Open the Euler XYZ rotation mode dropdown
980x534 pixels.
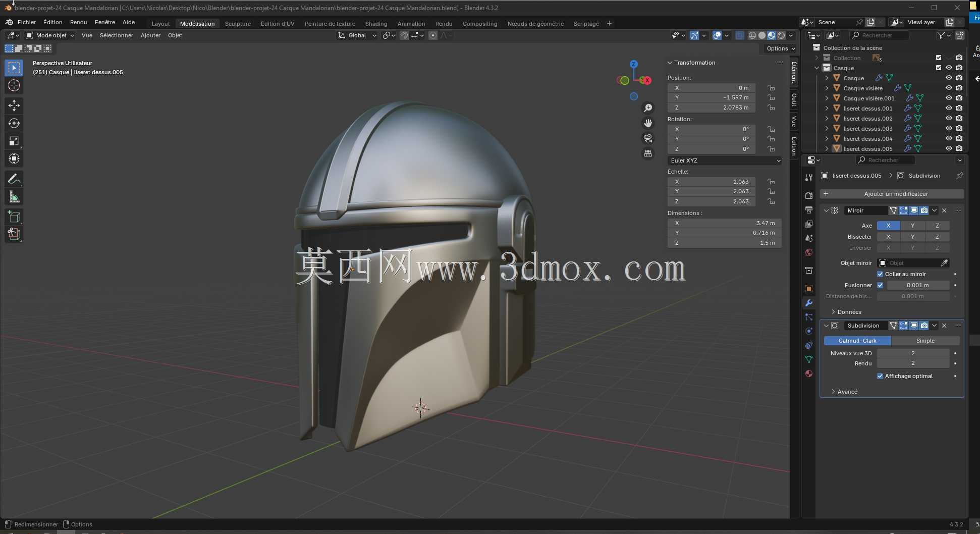click(725, 161)
